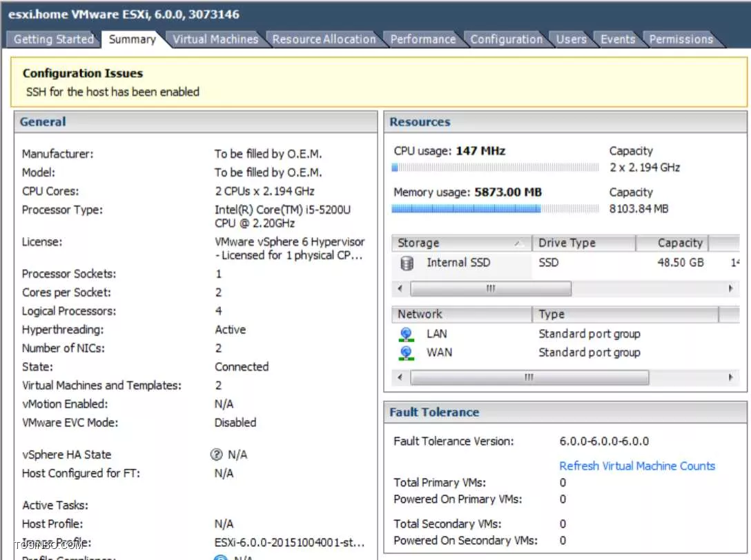
Task: Open the Resource Allocation tab
Action: pos(324,39)
